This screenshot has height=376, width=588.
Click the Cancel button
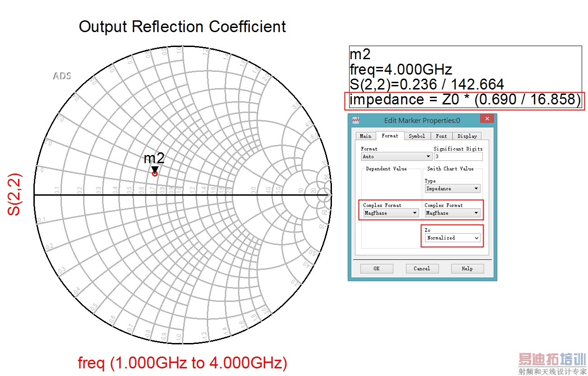point(422,268)
